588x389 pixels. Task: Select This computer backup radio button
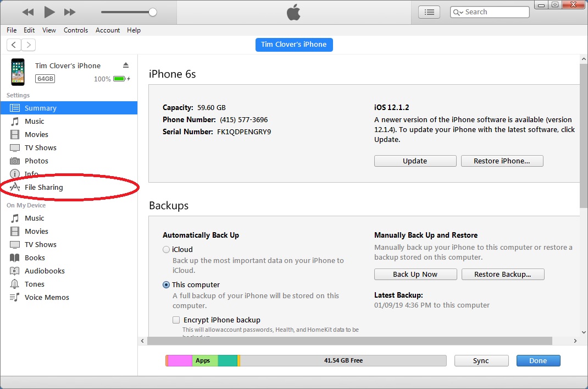tap(166, 284)
